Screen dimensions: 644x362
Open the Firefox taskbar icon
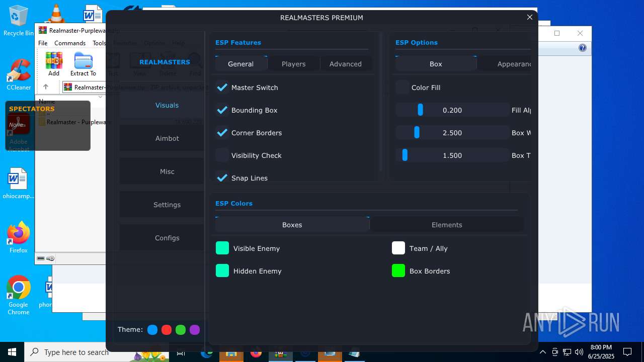(x=256, y=353)
